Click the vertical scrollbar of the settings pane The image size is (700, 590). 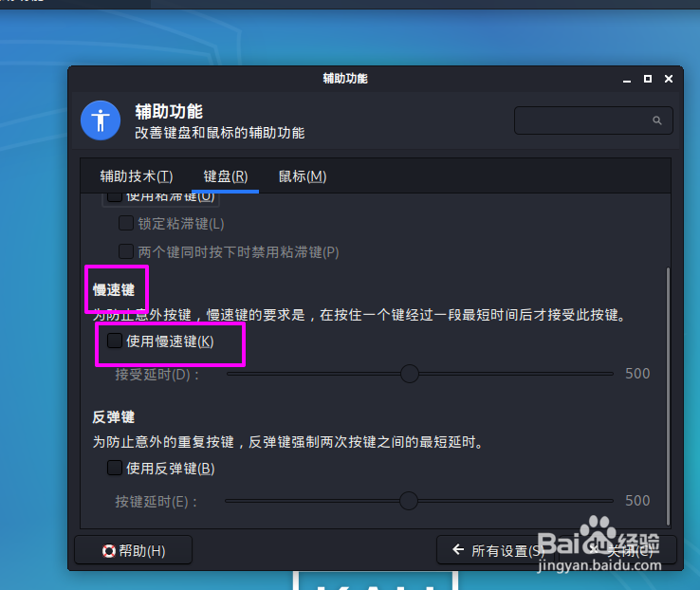click(x=668, y=396)
